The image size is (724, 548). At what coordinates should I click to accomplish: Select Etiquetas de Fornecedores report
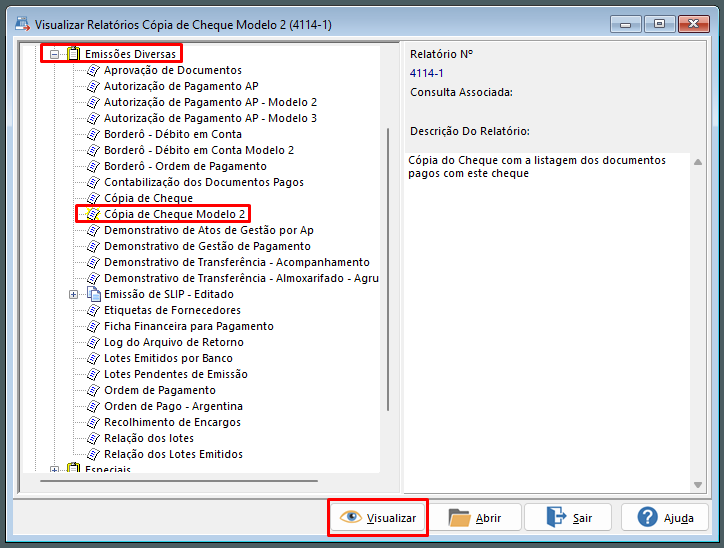(x=172, y=310)
